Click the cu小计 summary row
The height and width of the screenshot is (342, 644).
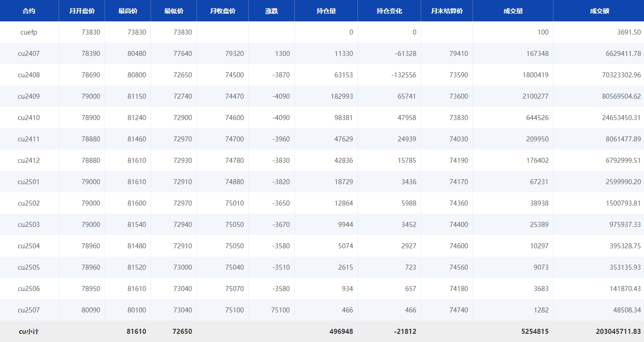pos(29,331)
